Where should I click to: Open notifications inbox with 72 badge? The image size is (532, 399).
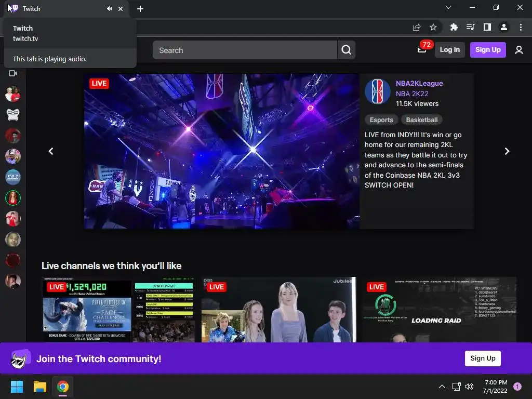click(422, 50)
